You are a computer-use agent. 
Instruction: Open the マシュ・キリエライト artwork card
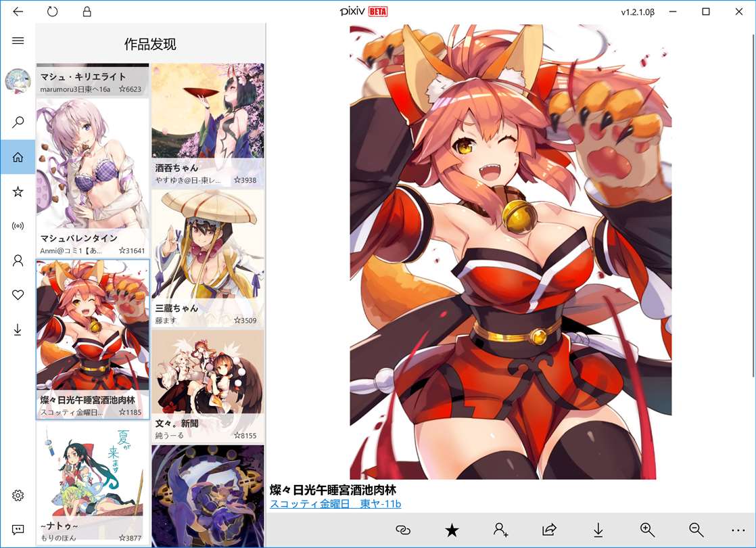coord(92,80)
